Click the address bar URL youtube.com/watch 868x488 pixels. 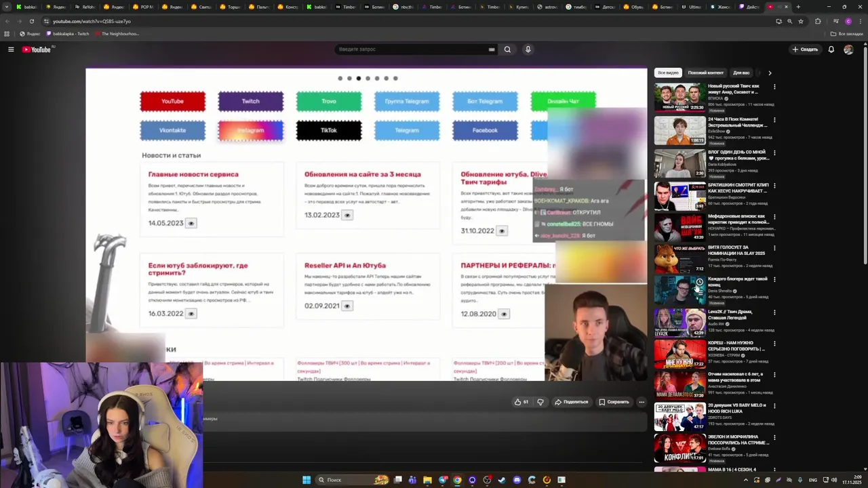click(92, 21)
